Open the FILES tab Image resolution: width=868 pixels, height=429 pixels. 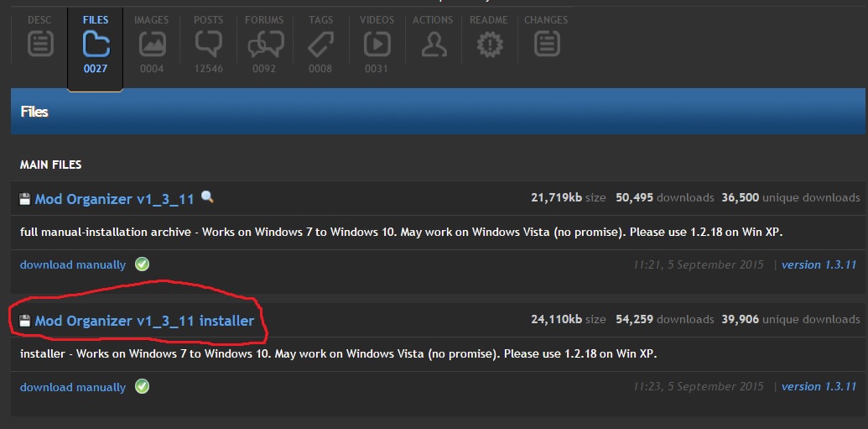pos(96,44)
